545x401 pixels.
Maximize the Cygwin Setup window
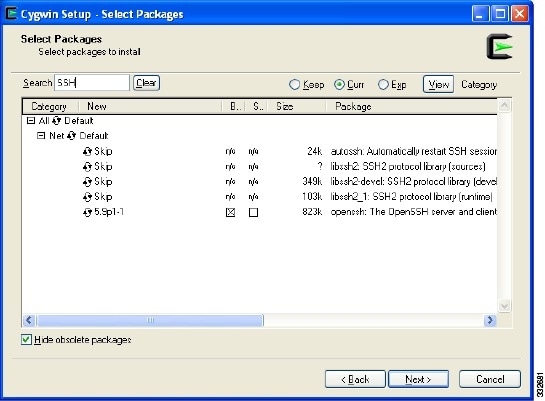click(500, 14)
